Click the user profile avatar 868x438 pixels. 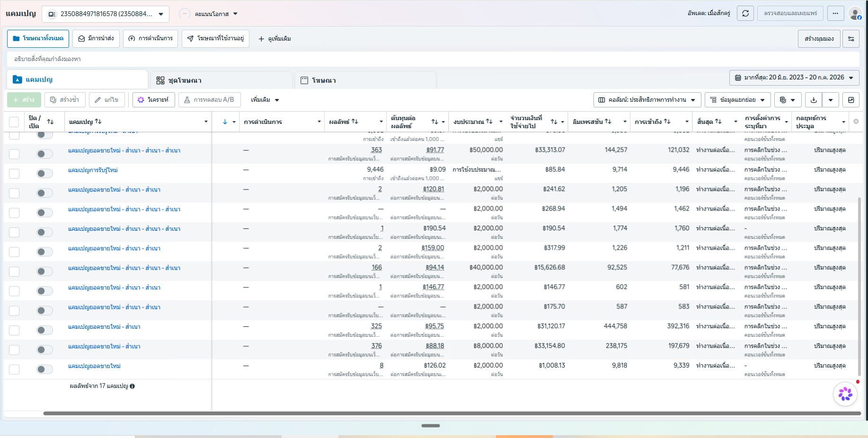tap(855, 13)
